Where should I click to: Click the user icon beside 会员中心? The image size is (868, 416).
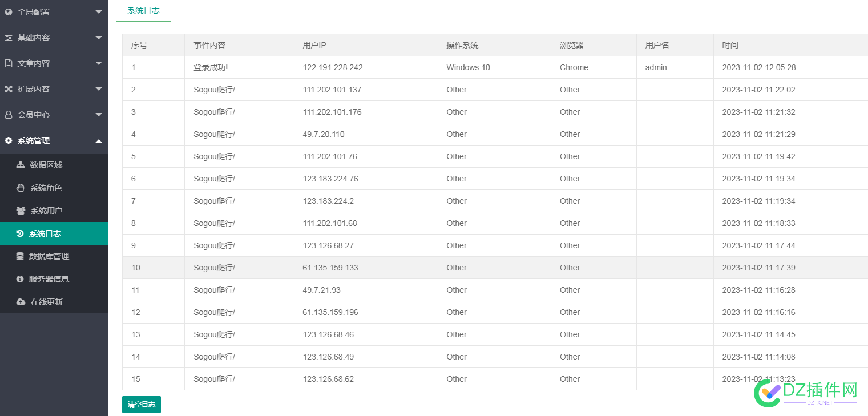point(9,115)
